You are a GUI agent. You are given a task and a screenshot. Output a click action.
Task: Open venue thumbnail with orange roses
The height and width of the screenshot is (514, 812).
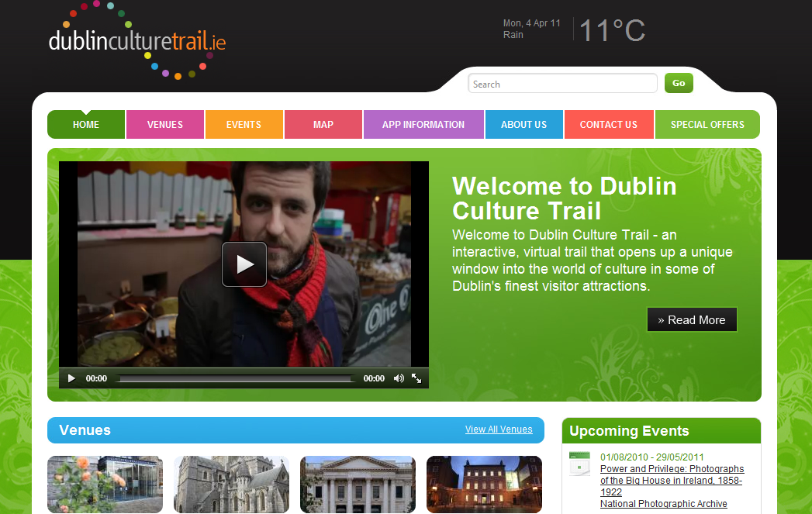point(105,485)
